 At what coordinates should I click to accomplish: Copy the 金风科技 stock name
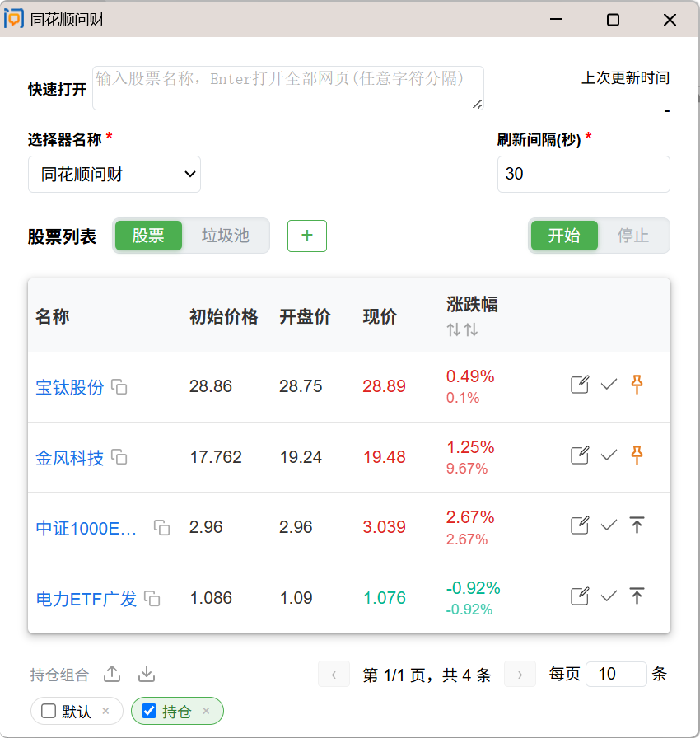[x=119, y=457]
